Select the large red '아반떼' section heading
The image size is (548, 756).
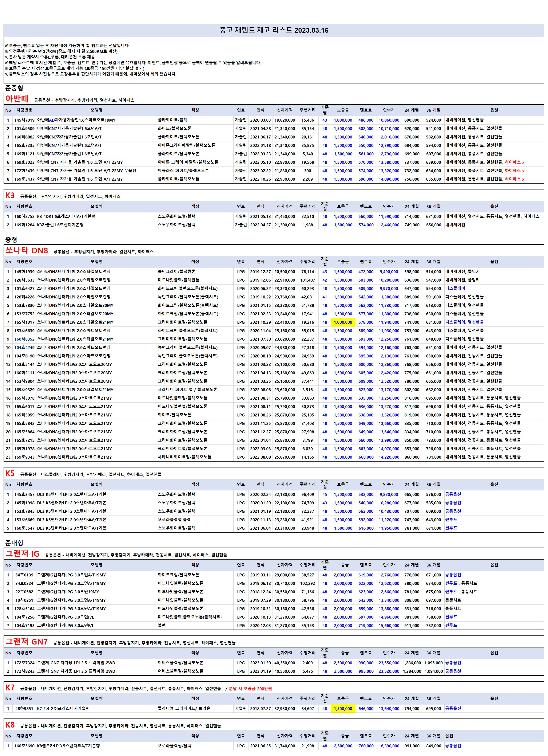point(17,99)
